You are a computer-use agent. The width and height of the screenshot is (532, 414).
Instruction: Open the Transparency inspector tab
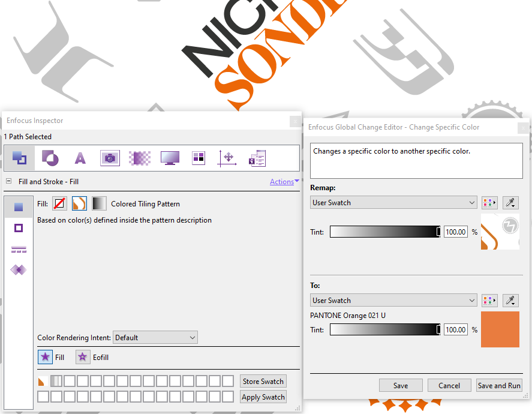[50, 158]
